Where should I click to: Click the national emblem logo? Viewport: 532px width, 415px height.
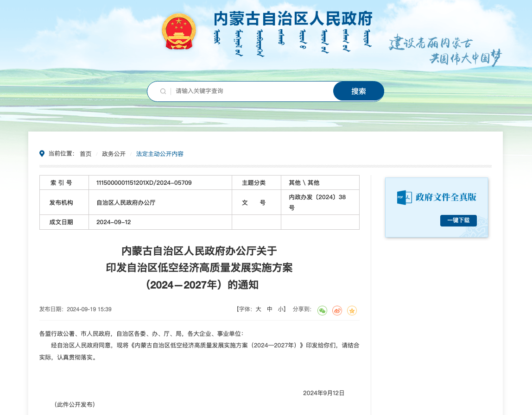point(178,31)
